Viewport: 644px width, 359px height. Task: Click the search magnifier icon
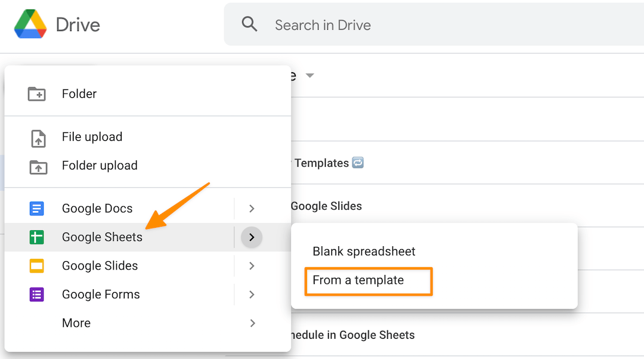tap(249, 24)
